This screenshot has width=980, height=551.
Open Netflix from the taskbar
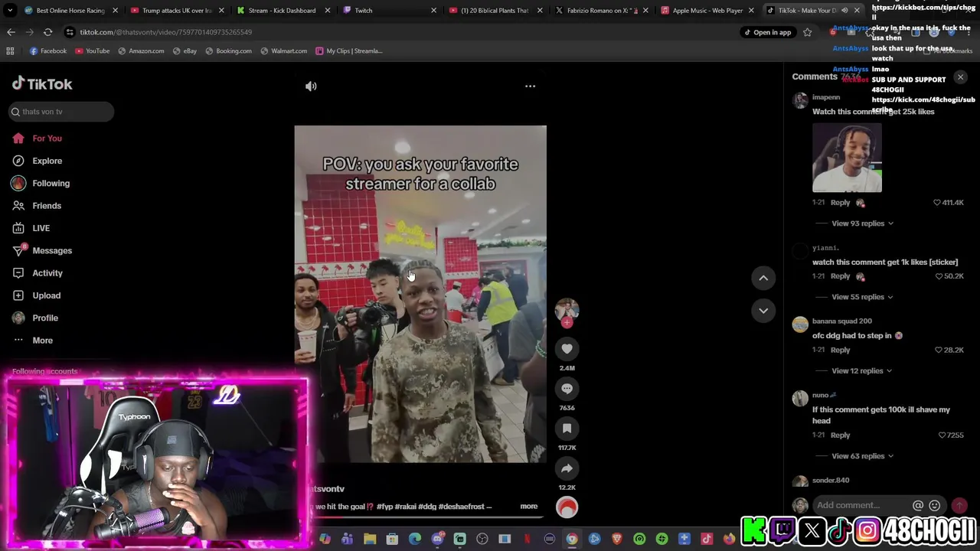click(x=527, y=540)
